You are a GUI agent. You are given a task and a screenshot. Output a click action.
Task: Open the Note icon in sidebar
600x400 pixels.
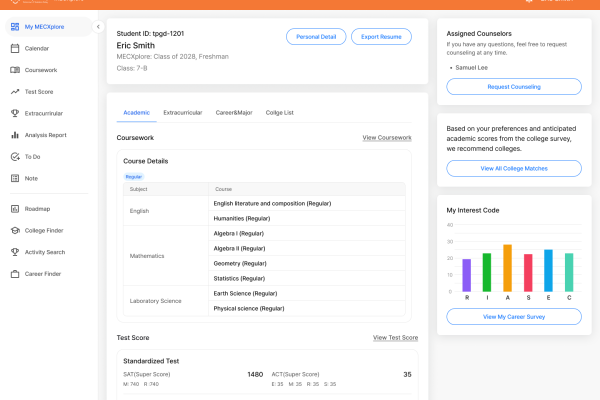tap(15, 178)
